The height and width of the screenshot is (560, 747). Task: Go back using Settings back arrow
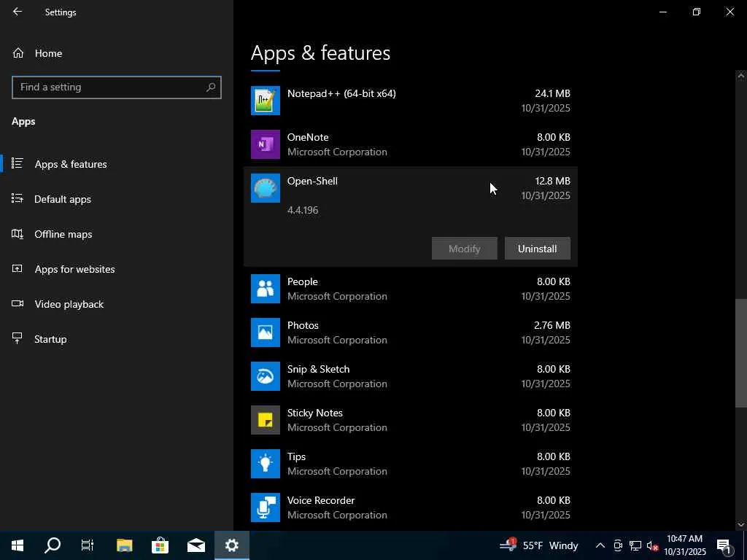(18, 12)
